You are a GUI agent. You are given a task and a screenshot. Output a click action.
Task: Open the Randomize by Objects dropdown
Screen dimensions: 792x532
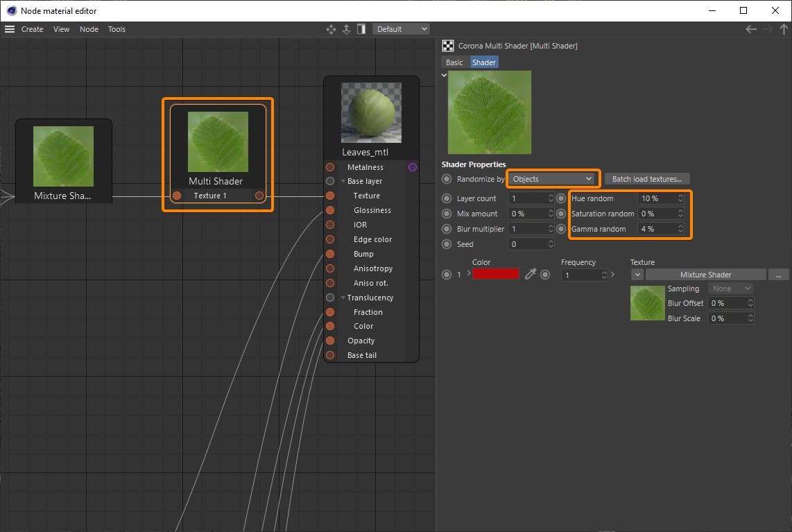click(553, 179)
